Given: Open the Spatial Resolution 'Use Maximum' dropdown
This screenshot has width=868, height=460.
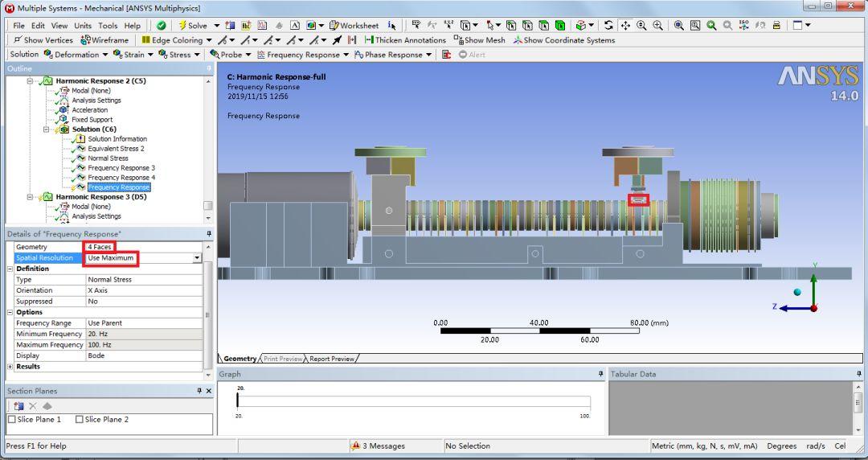Looking at the screenshot, I should click(197, 257).
